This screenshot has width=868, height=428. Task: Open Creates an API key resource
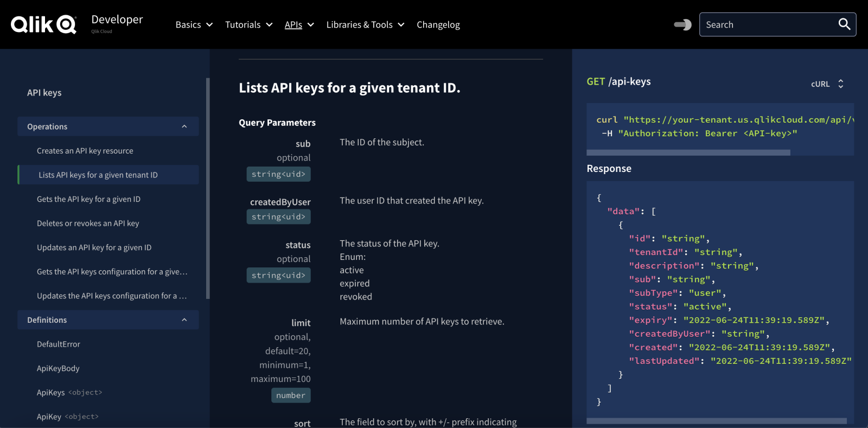tap(85, 151)
